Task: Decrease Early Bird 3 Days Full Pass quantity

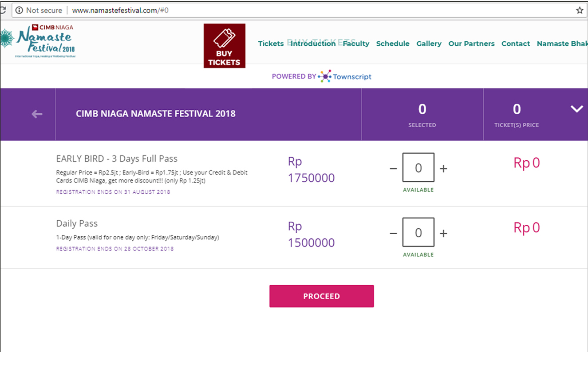Action: tap(393, 169)
